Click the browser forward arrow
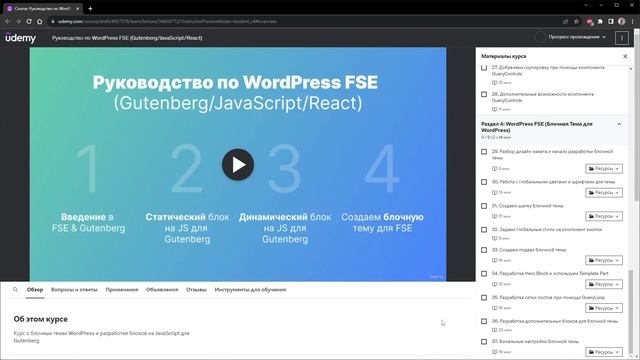Image resolution: width=640 pixels, height=360 pixels. pyautogui.click(x=18, y=21)
